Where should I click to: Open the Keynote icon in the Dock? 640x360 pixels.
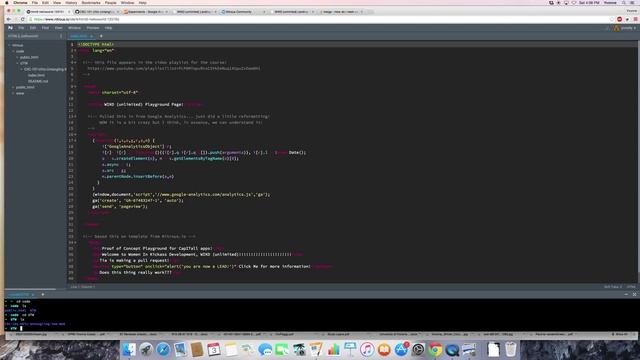pos(350,350)
